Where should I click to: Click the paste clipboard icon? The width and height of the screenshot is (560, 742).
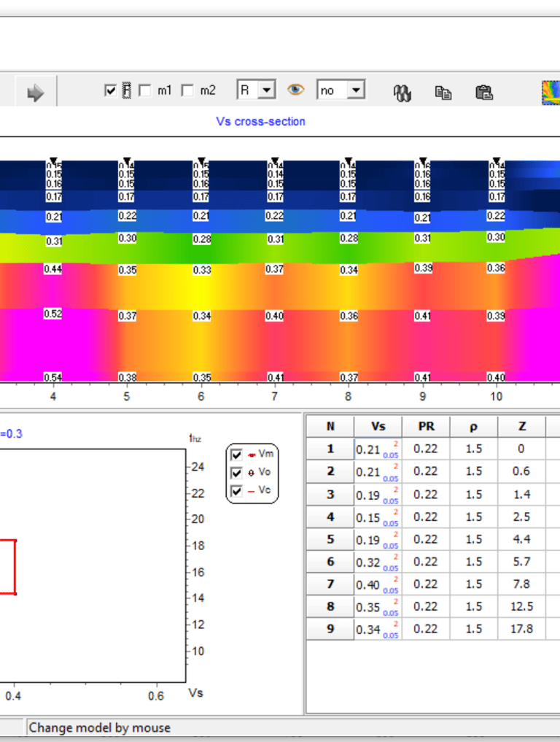click(x=483, y=93)
